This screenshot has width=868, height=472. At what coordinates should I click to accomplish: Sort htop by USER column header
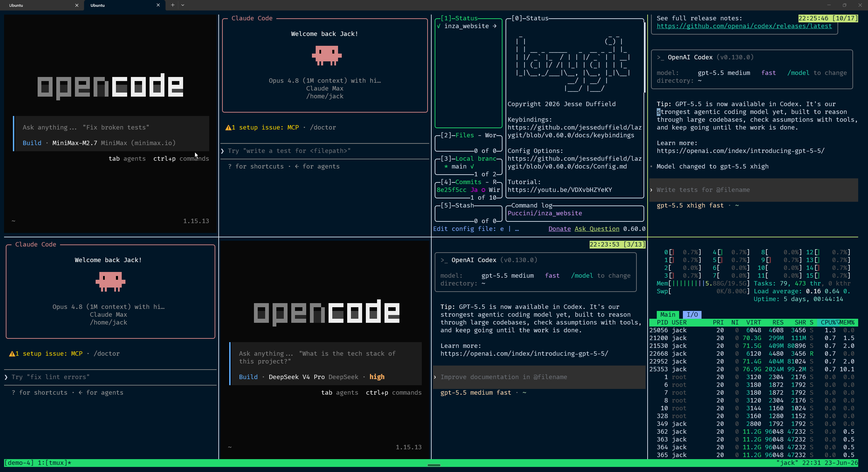(x=679, y=322)
